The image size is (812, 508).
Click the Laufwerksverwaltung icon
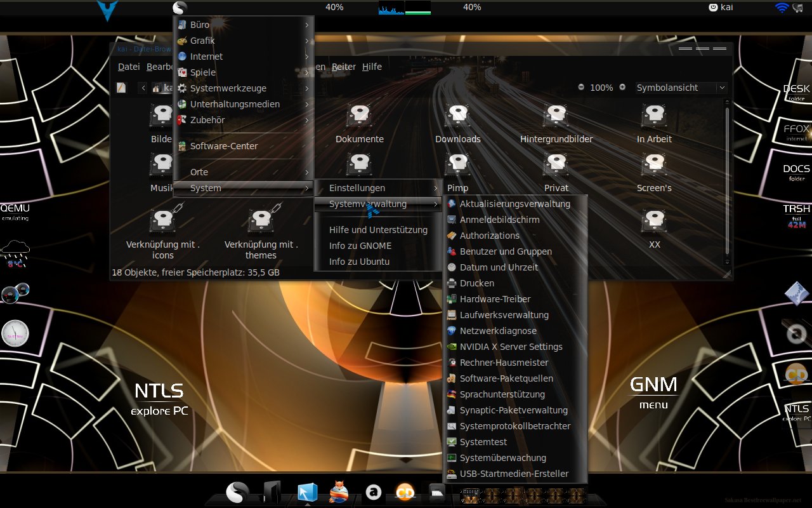coord(452,315)
